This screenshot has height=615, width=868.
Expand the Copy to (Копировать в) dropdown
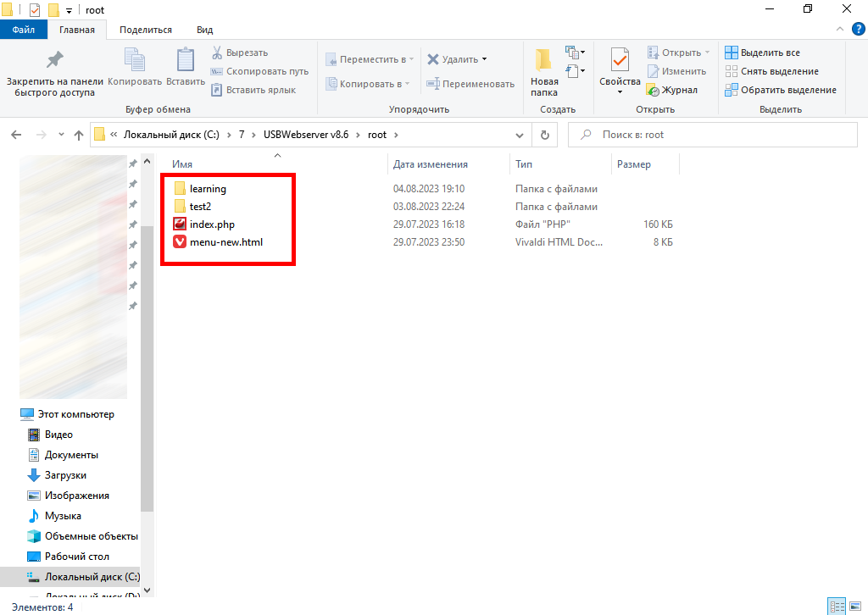pyautogui.click(x=367, y=84)
